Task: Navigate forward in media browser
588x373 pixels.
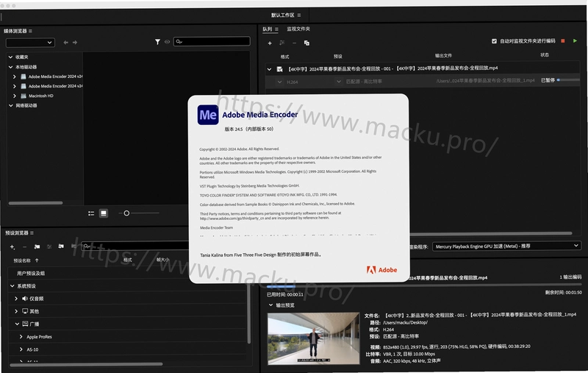Action: [75, 43]
